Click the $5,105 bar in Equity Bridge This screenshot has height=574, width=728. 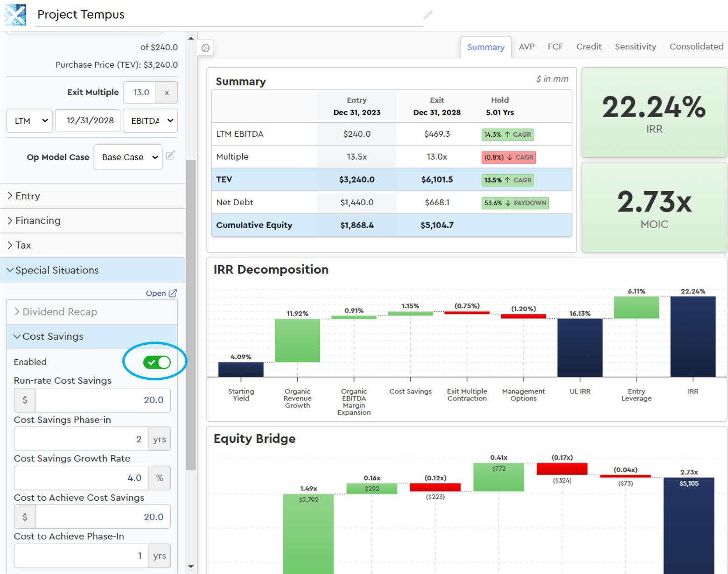click(x=689, y=526)
